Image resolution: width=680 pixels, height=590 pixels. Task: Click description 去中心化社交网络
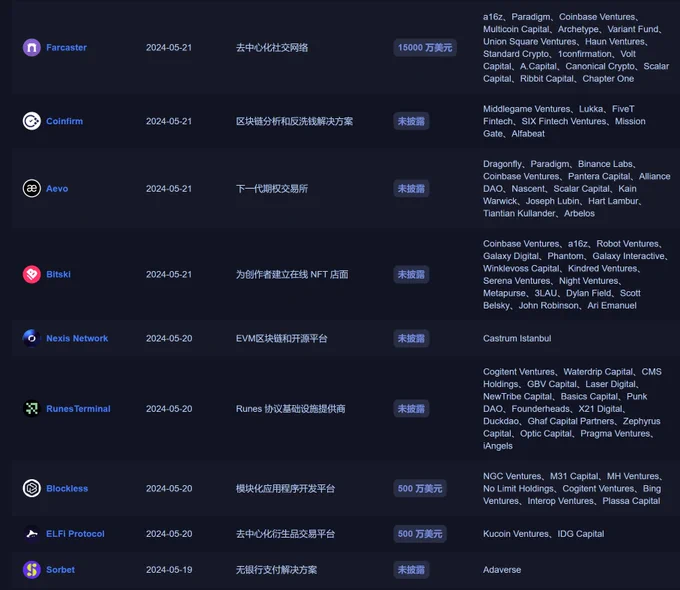coord(272,48)
